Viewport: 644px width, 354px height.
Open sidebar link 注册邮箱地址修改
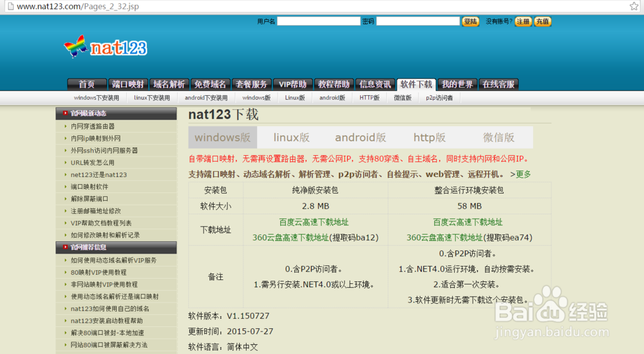coord(96,210)
